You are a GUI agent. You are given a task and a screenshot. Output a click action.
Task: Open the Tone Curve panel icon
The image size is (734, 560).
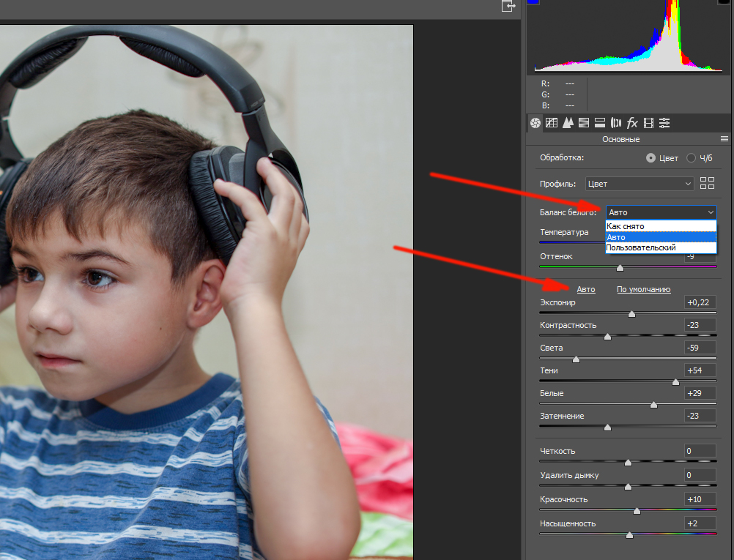pos(552,123)
